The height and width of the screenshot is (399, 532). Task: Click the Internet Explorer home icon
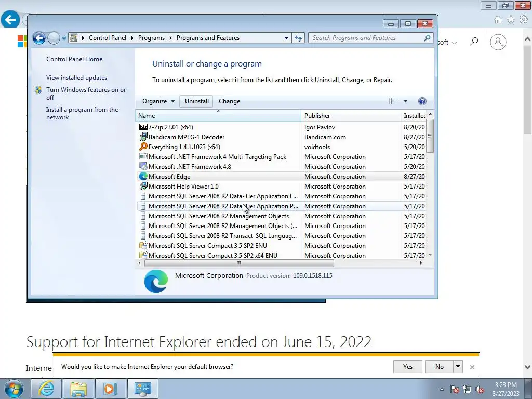coord(498,20)
